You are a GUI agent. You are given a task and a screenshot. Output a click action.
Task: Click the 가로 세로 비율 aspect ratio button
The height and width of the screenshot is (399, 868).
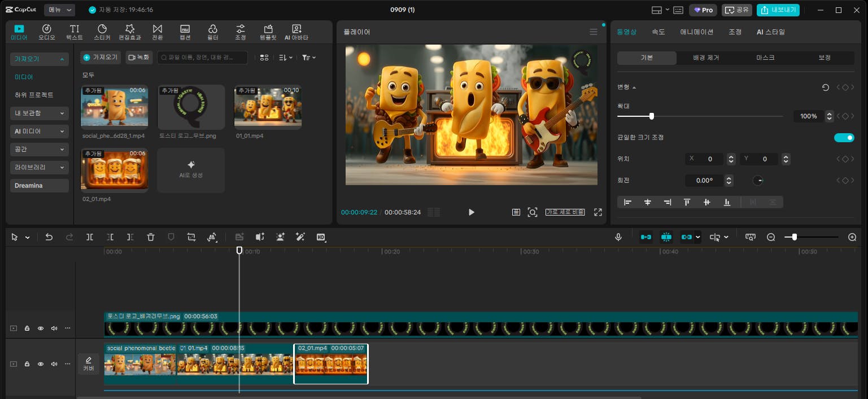point(565,212)
